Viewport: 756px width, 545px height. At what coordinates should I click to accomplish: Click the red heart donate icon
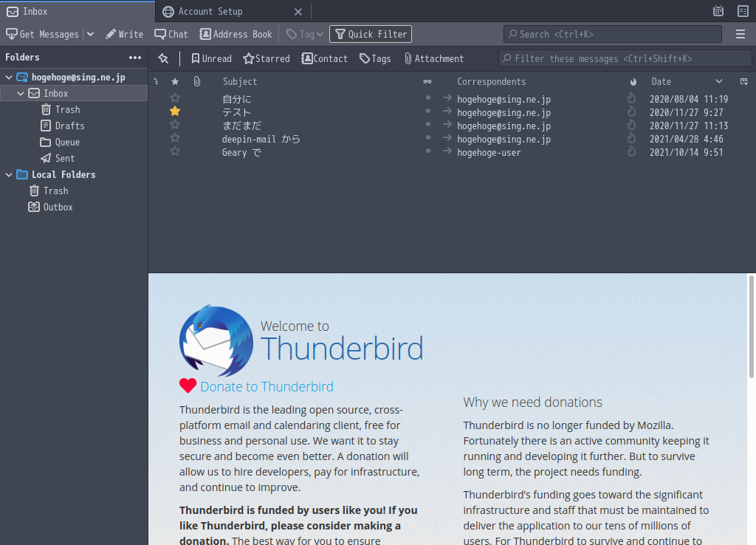coord(188,385)
